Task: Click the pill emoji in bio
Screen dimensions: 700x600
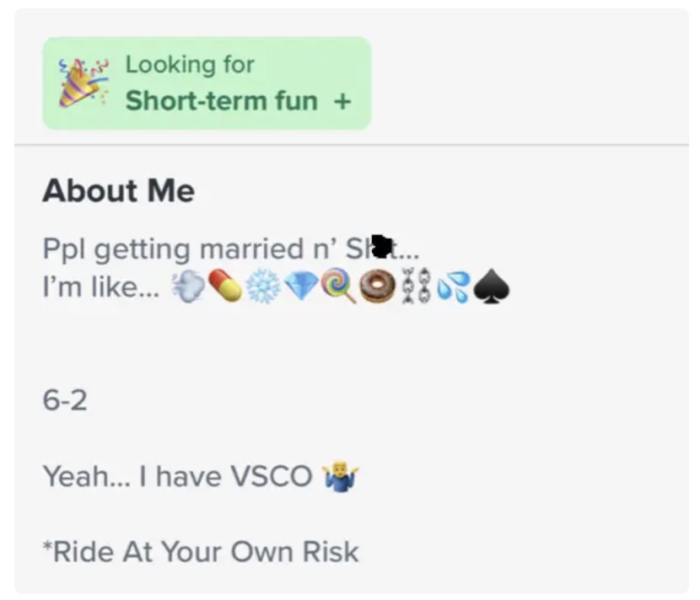Action: pyautogui.click(x=225, y=288)
